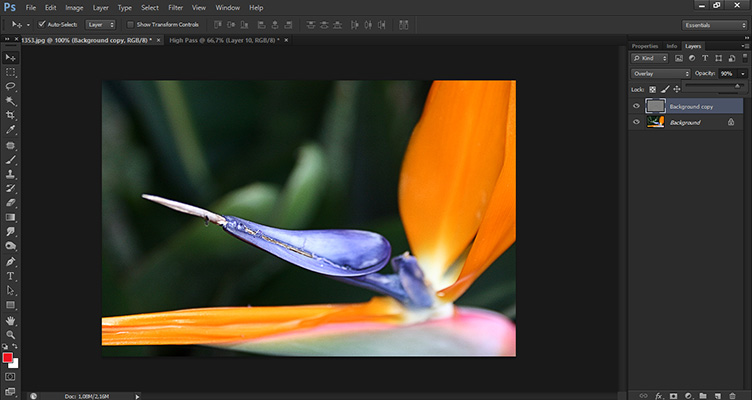Pick the Eyedropper tool
Screen dimensions: 752x400
[11, 130]
